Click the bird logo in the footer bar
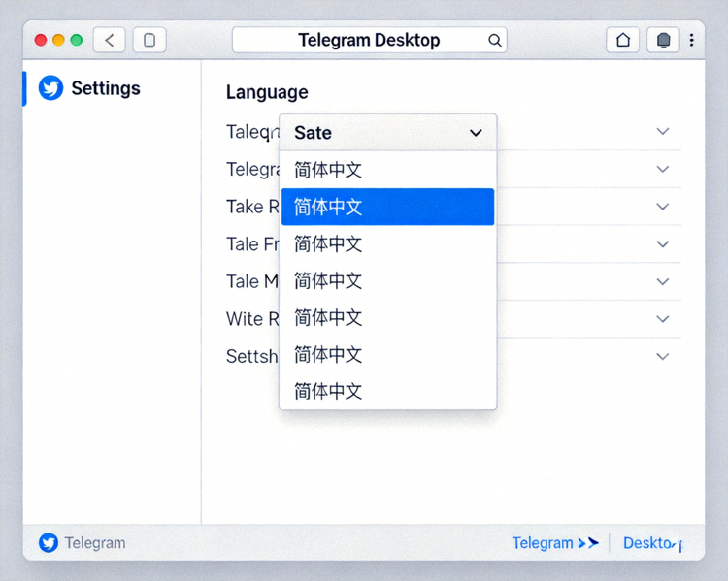Viewport: 728px width, 581px height. tap(49, 542)
